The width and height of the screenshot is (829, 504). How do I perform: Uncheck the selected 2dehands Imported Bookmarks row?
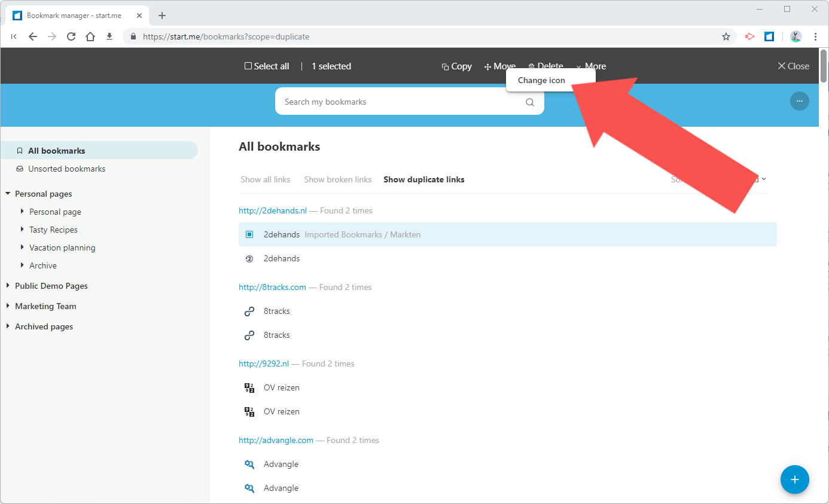249,234
